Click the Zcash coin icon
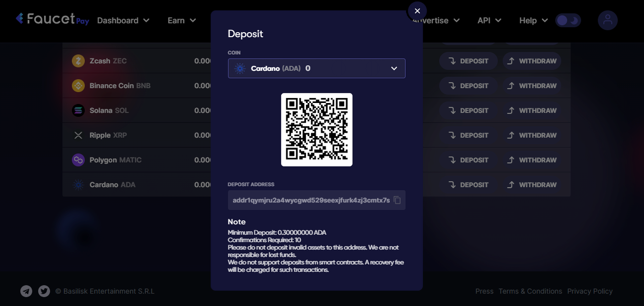 (x=78, y=61)
